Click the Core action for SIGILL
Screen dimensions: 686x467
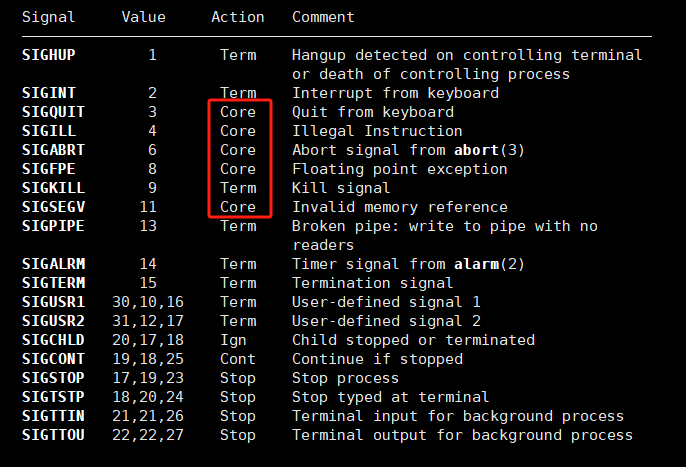[x=238, y=131]
